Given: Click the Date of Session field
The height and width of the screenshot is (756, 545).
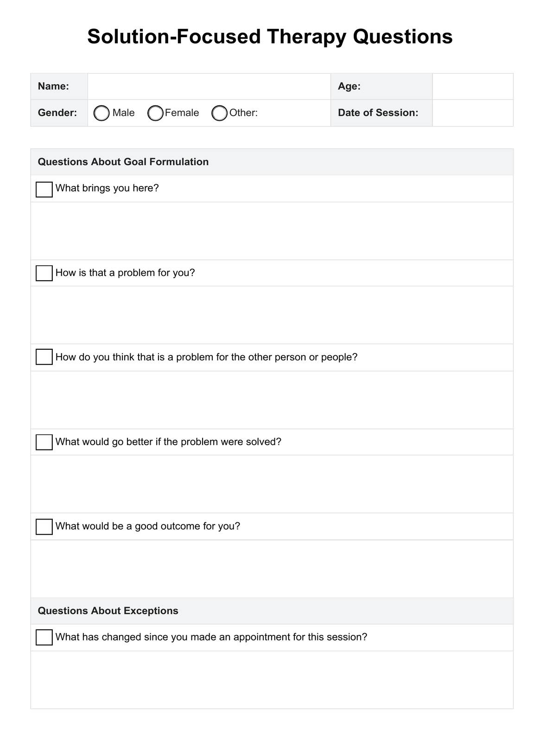Looking at the screenshot, I should 472,113.
